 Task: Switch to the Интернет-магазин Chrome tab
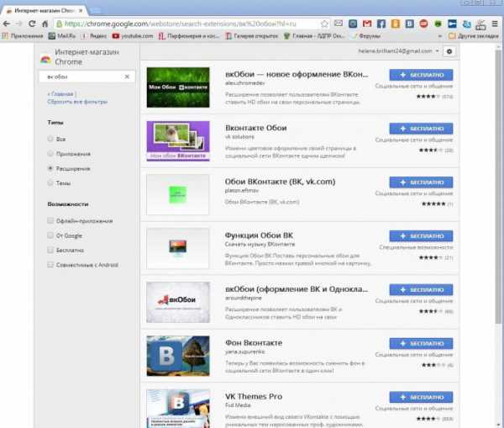(44, 11)
